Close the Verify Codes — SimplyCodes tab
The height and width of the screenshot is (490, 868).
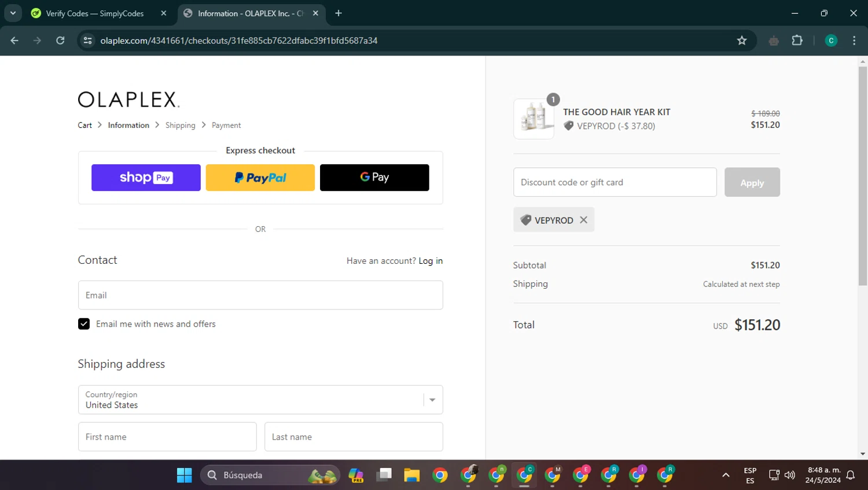click(x=164, y=13)
